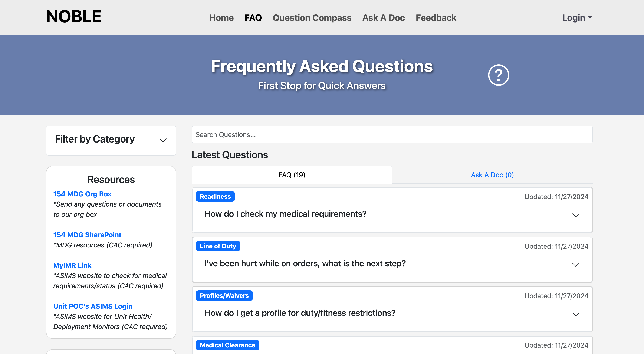This screenshot has height=354, width=644.
Task: Switch to the Ask A Doc (0) tab
Action: click(492, 175)
